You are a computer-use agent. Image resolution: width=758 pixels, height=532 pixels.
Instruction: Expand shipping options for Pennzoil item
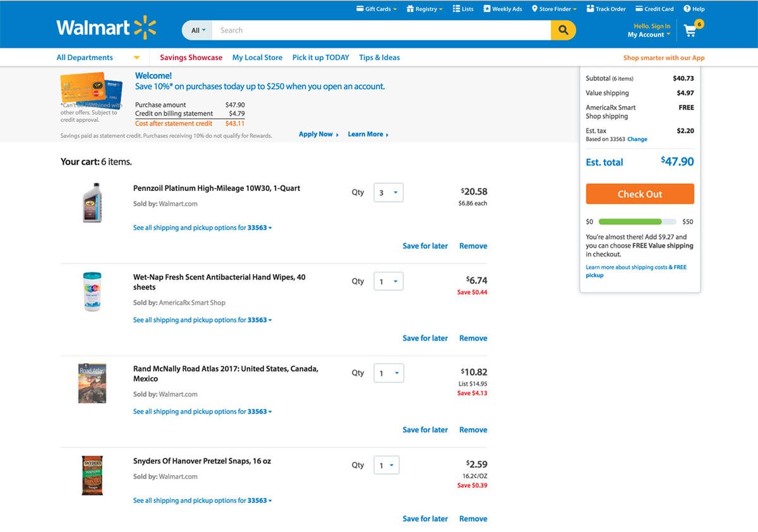[x=202, y=227]
